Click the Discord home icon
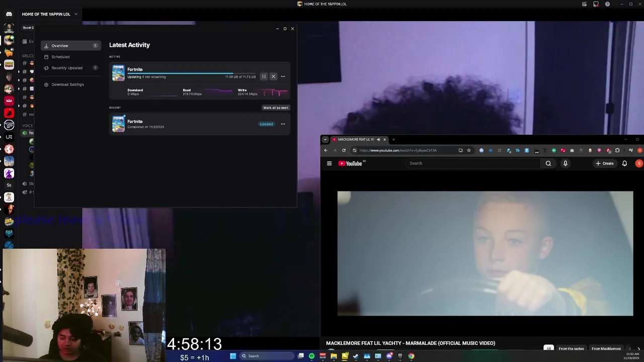Viewport: 644px width, 362px height. (x=9, y=14)
